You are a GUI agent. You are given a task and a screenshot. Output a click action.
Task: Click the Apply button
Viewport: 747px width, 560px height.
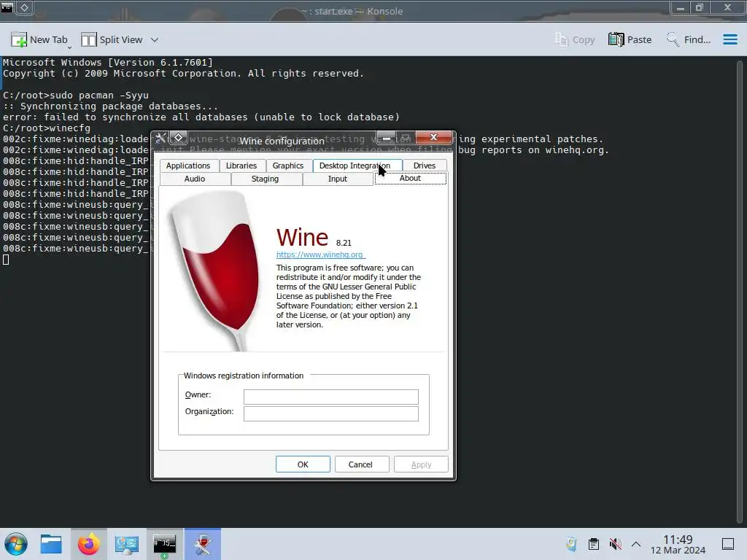click(x=421, y=464)
